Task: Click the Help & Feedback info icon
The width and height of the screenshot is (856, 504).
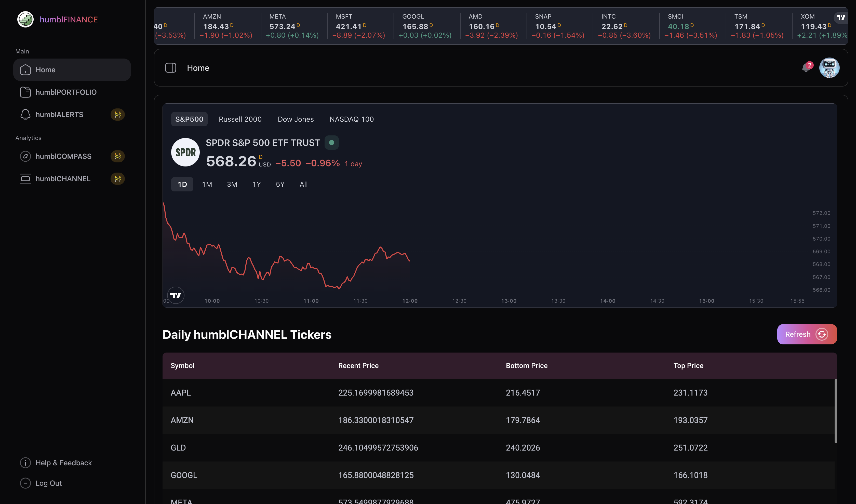Action: 25,463
